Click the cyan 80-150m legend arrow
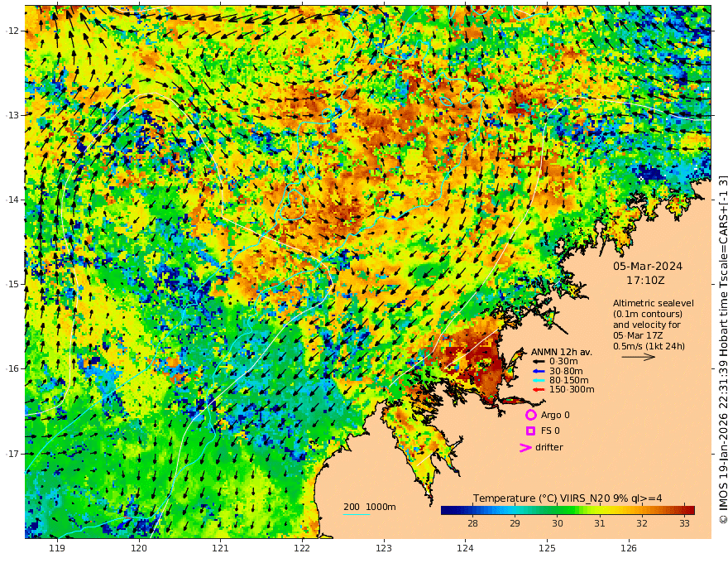 (538, 381)
